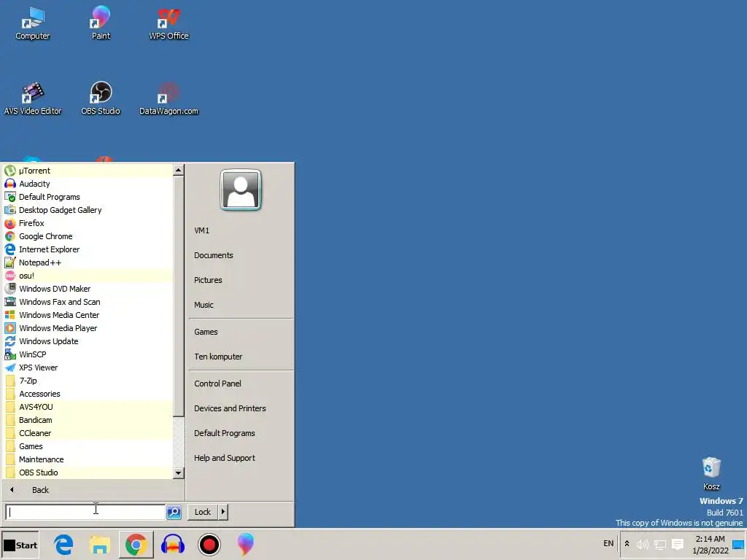This screenshot has width=747, height=560.
Task: Open File Explorer from the taskbar
Action: click(x=99, y=545)
